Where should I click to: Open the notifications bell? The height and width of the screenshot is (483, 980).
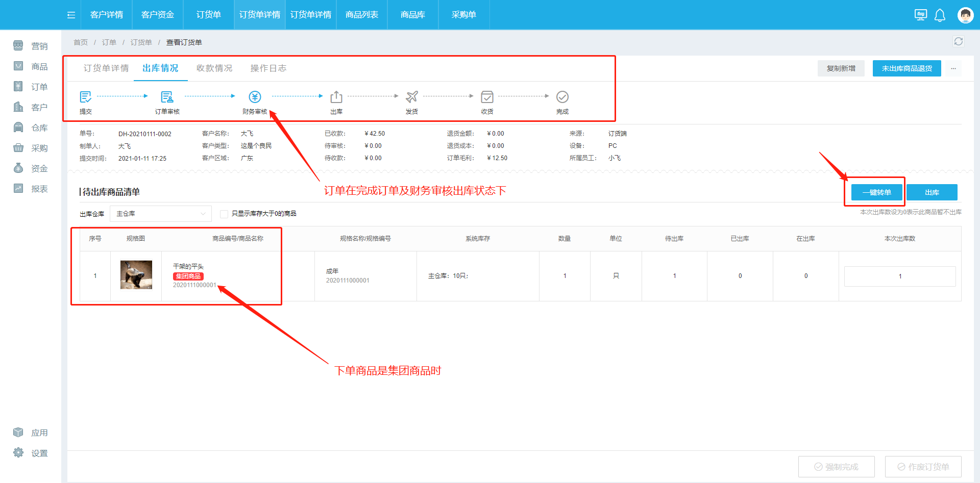click(x=940, y=15)
